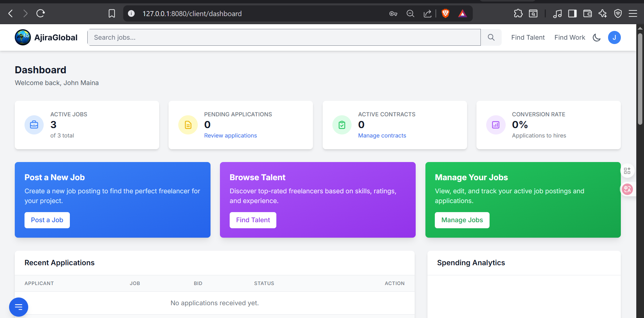Click the bookmark icon in toolbar

[112, 13]
